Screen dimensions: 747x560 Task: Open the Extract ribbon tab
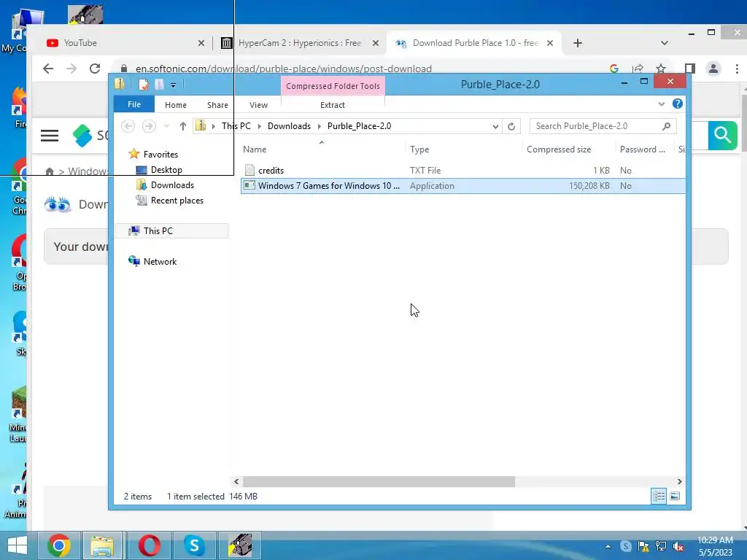tap(333, 105)
